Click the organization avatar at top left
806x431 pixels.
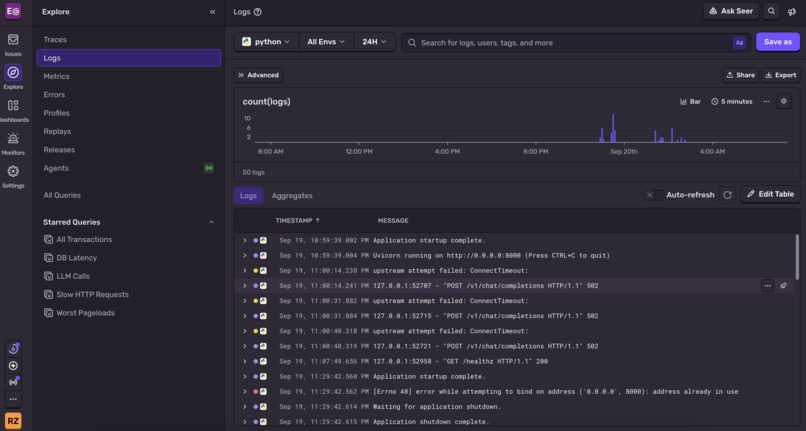13,11
